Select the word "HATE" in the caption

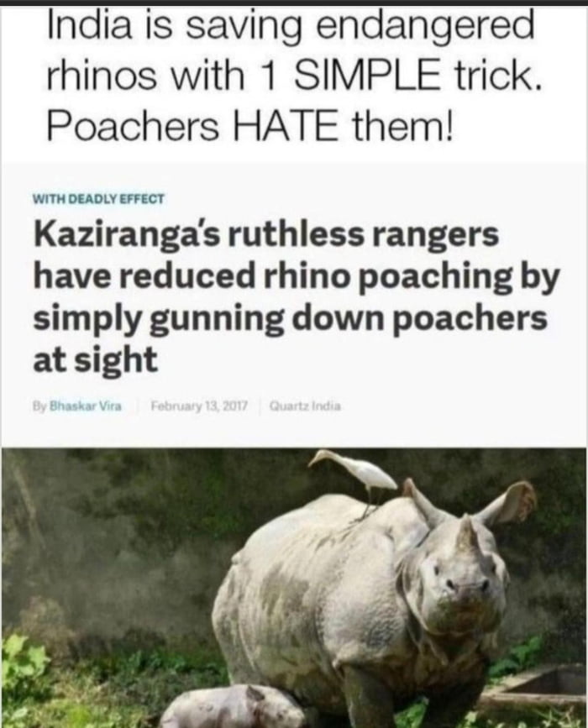(x=286, y=126)
